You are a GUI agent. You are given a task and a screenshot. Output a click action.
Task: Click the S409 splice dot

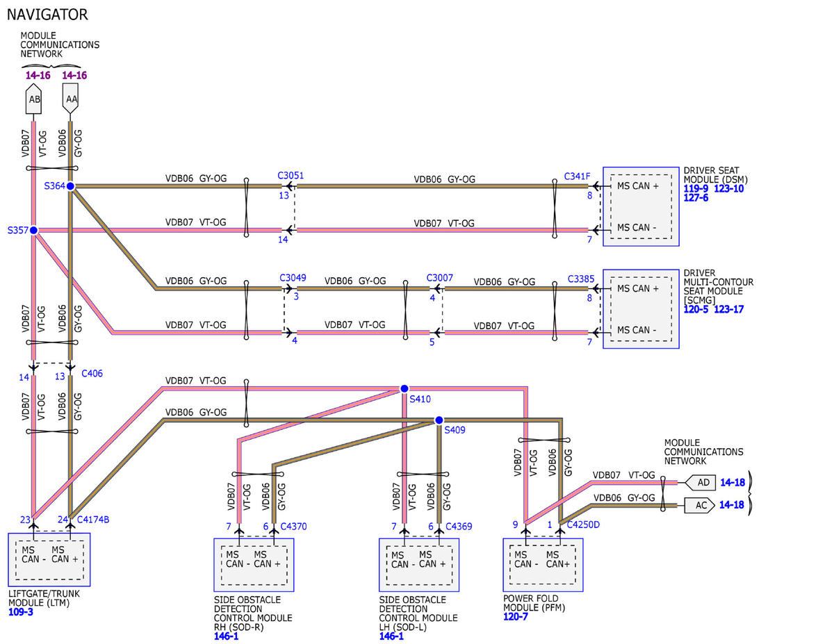pyautogui.click(x=439, y=420)
